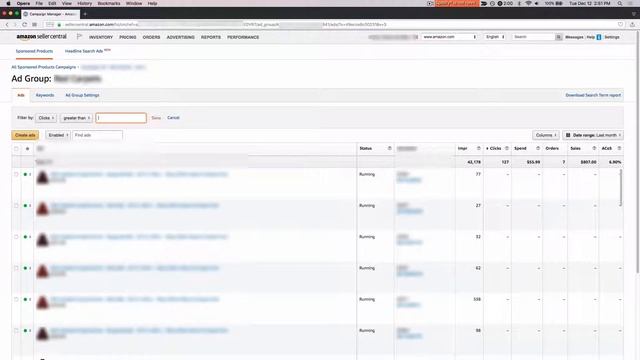The width and height of the screenshot is (640, 360).
Task: Open the 'greater than' filter operator dropdown
Action: pyautogui.click(x=76, y=118)
